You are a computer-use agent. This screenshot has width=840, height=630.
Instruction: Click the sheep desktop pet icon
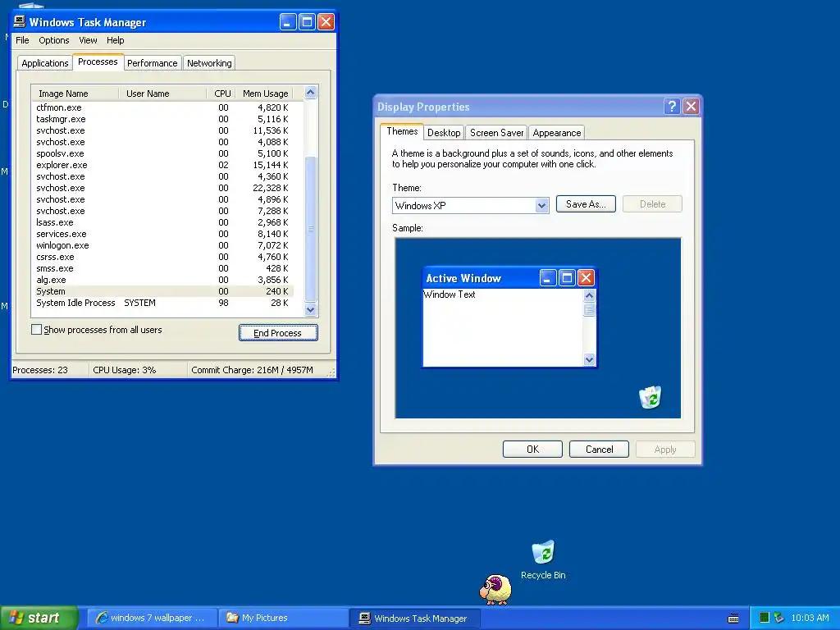(495, 589)
